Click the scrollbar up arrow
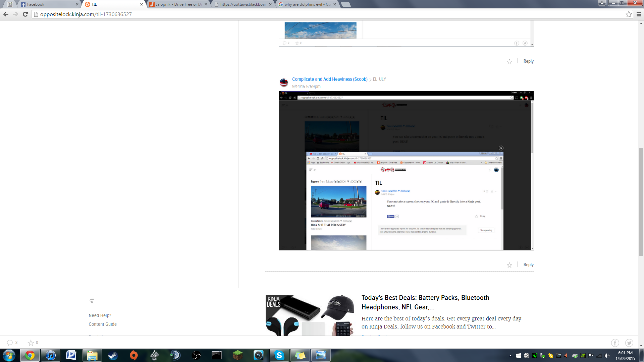Viewport: 644px width, 362px height. pyautogui.click(x=641, y=23)
